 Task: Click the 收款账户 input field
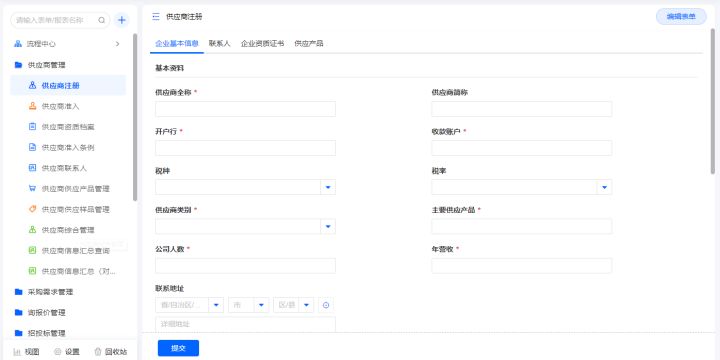pos(522,148)
